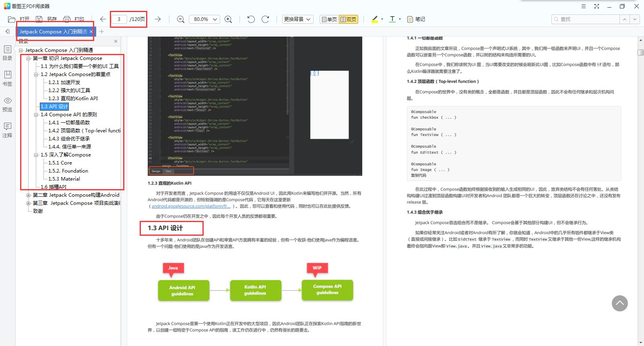Image resolution: width=644 pixels, height=346 pixels.
Task: Close the Jetpack Compose document tab
Action: pos(91,31)
